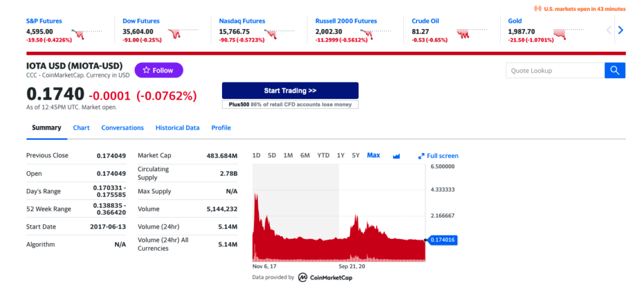This screenshot has width=644, height=284.
Task: Open the Profile tab
Action: [221, 128]
